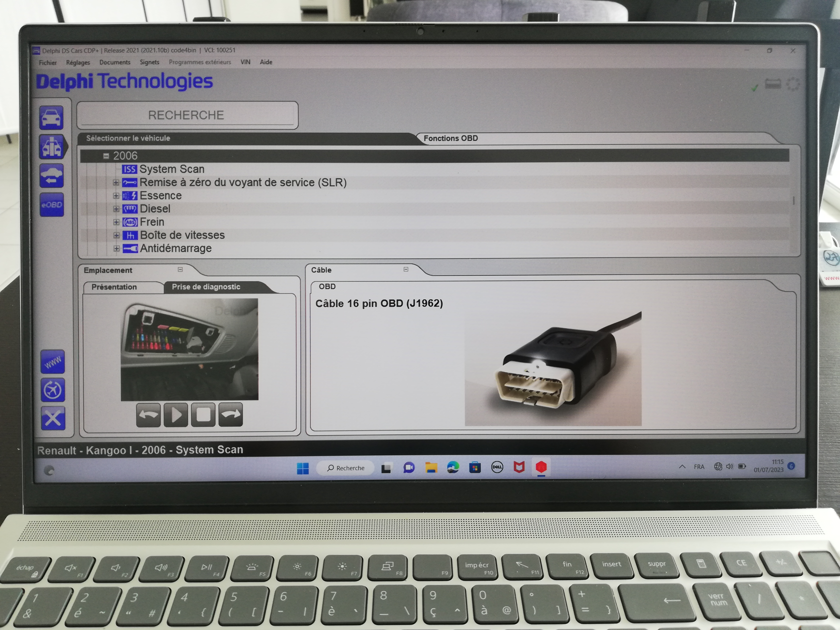Open Windows Start menu
Viewport: 840px width, 630px height.
point(303,469)
